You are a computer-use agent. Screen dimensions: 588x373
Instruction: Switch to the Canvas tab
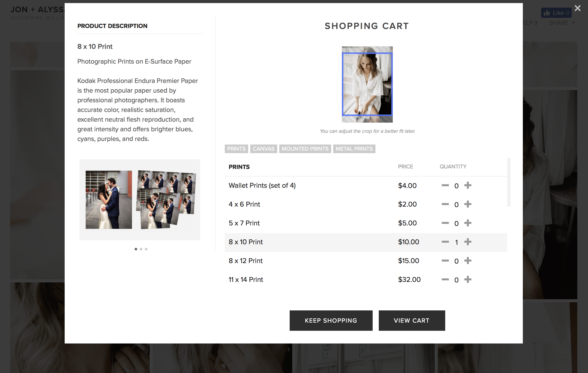(x=263, y=149)
